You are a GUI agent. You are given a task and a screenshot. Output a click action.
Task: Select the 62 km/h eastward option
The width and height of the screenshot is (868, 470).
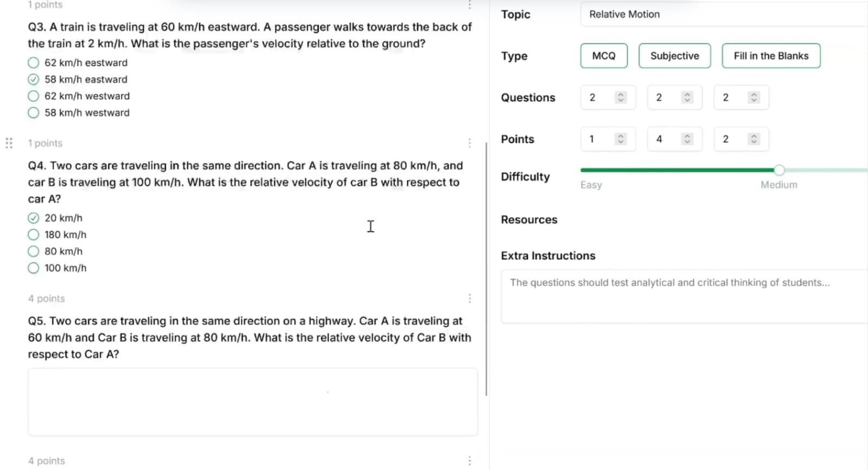click(34, 63)
